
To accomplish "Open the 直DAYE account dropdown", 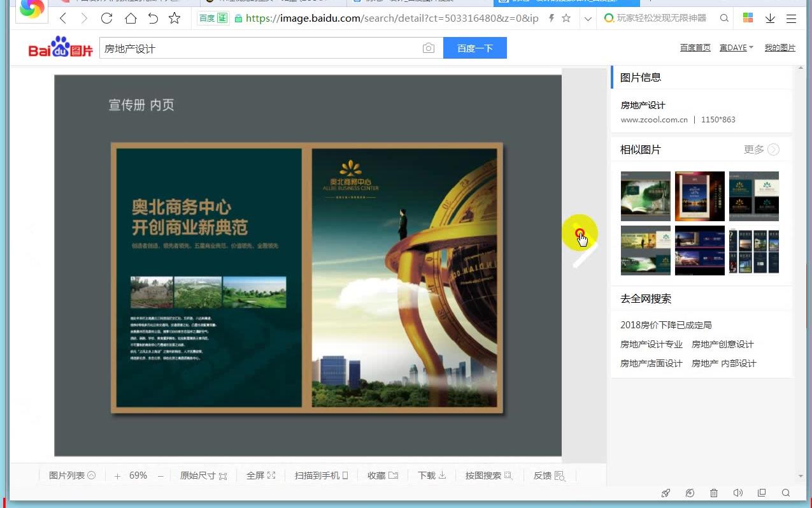I will click(x=736, y=47).
